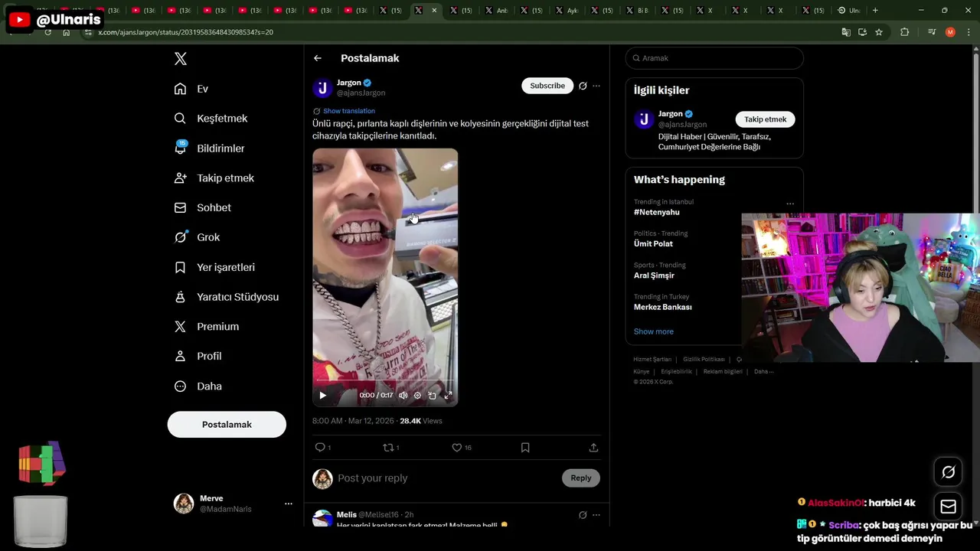Play the video in the post
Viewport: 980px width, 551px height.
click(x=322, y=396)
